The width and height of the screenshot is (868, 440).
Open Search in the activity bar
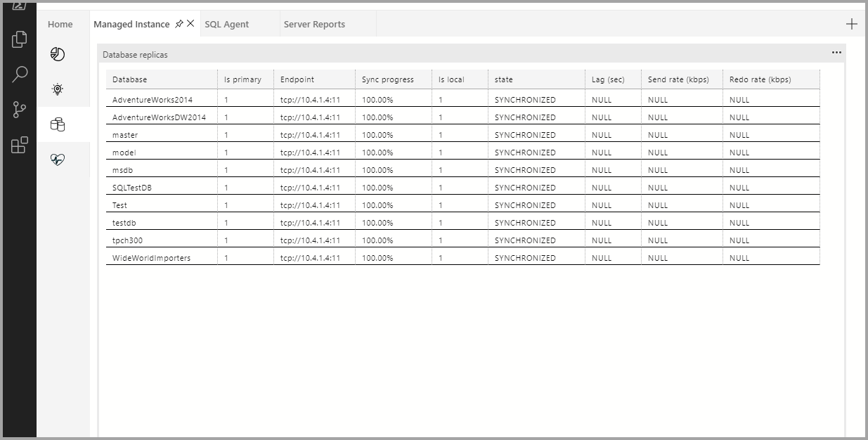click(x=18, y=72)
